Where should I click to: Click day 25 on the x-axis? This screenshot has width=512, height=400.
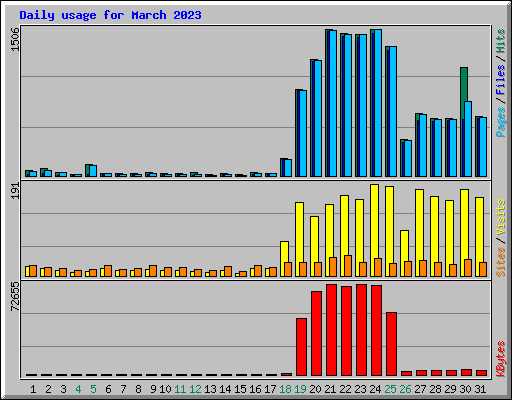point(390,389)
